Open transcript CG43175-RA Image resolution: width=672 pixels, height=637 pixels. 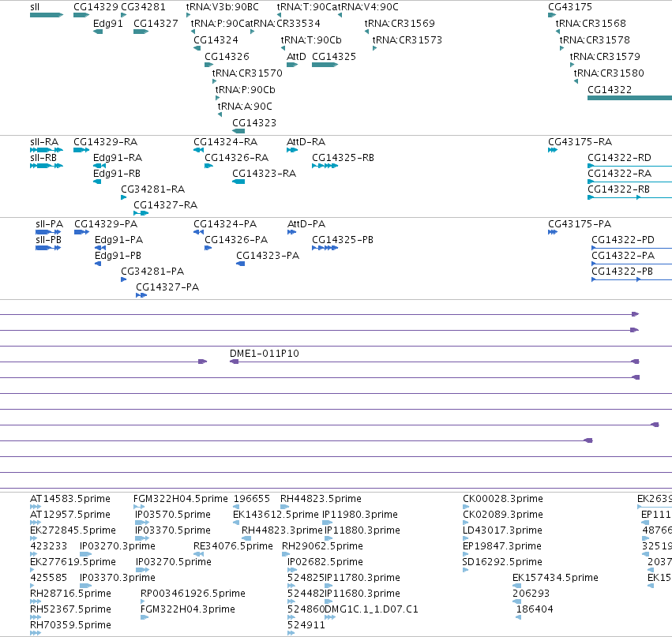click(553, 150)
